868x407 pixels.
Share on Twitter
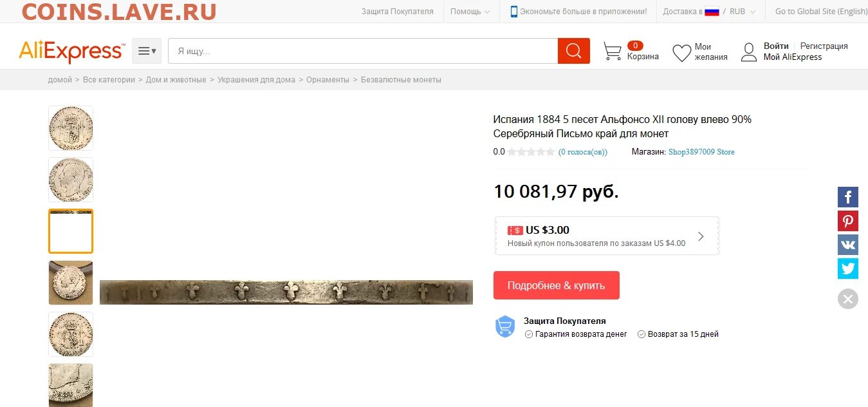pyautogui.click(x=847, y=269)
